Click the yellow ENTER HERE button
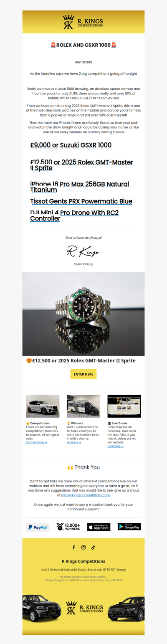Screen dimensions: 167x644 pos(83,374)
